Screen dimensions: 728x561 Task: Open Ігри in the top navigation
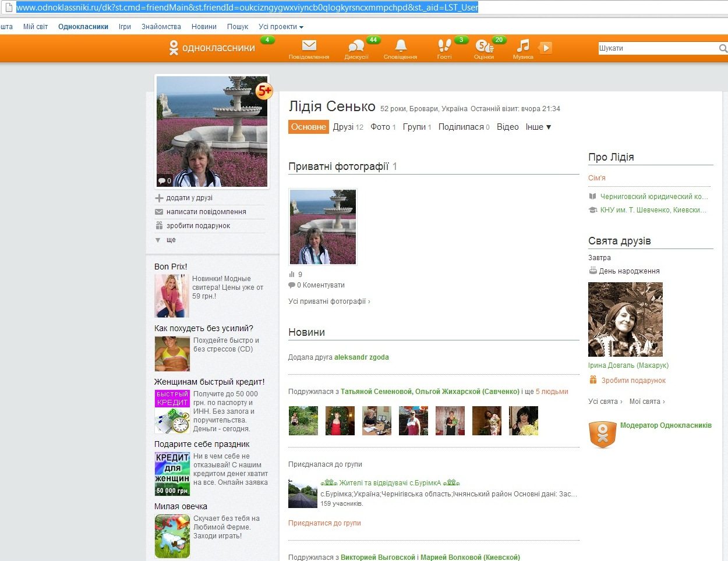point(125,27)
